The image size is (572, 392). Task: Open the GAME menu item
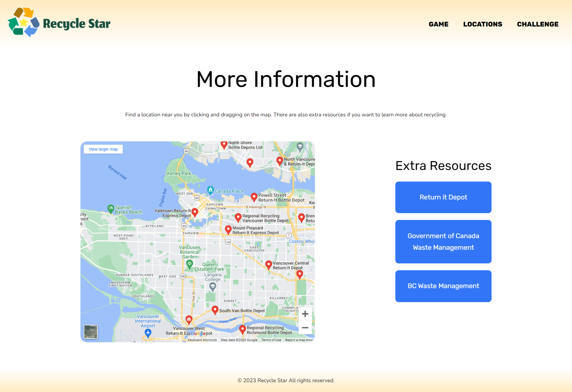point(438,24)
